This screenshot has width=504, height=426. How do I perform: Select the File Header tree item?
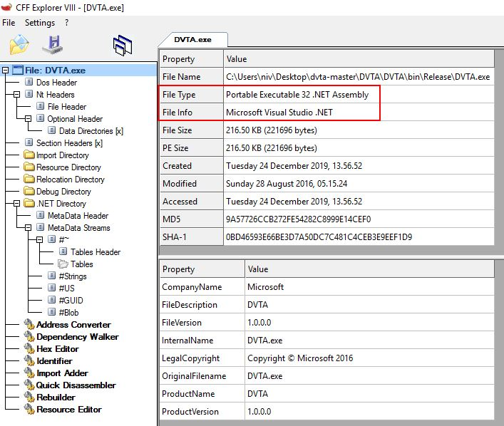point(67,107)
